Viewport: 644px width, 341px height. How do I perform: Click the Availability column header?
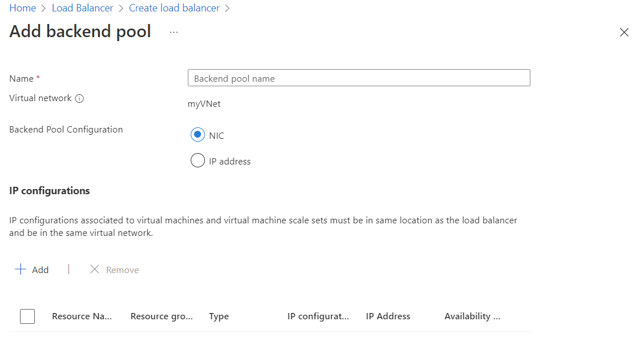point(472,316)
